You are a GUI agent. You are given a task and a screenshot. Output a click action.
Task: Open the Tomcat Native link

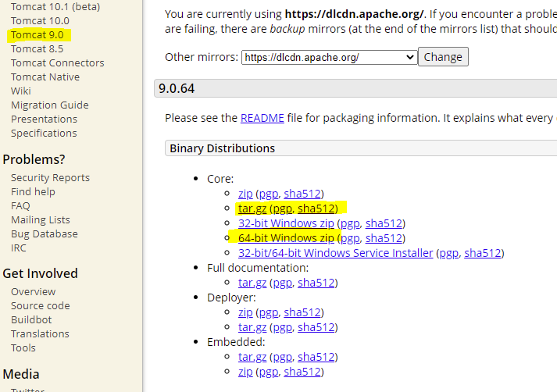(x=45, y=77)
